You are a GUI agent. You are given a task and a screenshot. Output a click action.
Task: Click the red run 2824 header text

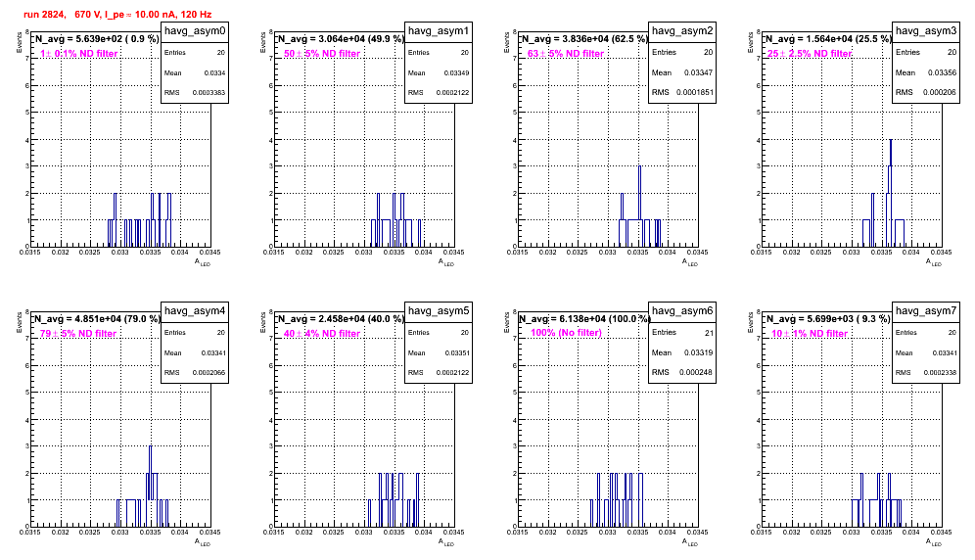coord(117,15)
